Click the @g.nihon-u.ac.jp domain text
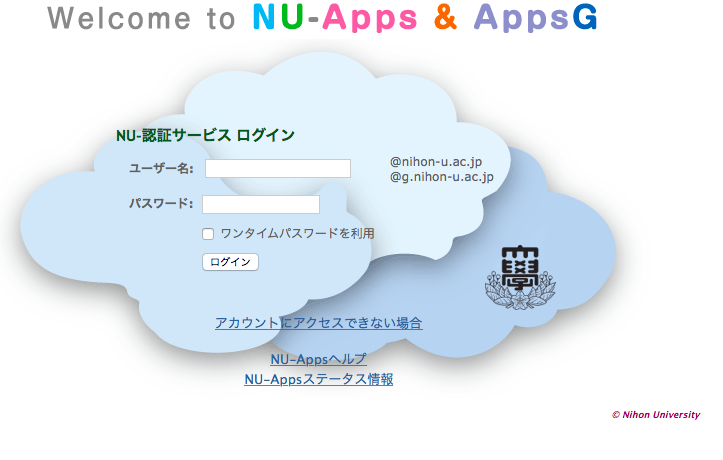Screen dimensions: 723x460 pos(442,177)
